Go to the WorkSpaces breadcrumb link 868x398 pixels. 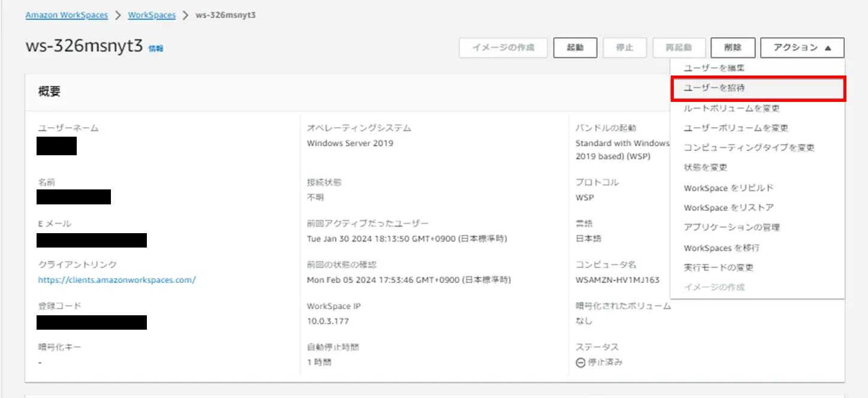(x=152, y=15)
